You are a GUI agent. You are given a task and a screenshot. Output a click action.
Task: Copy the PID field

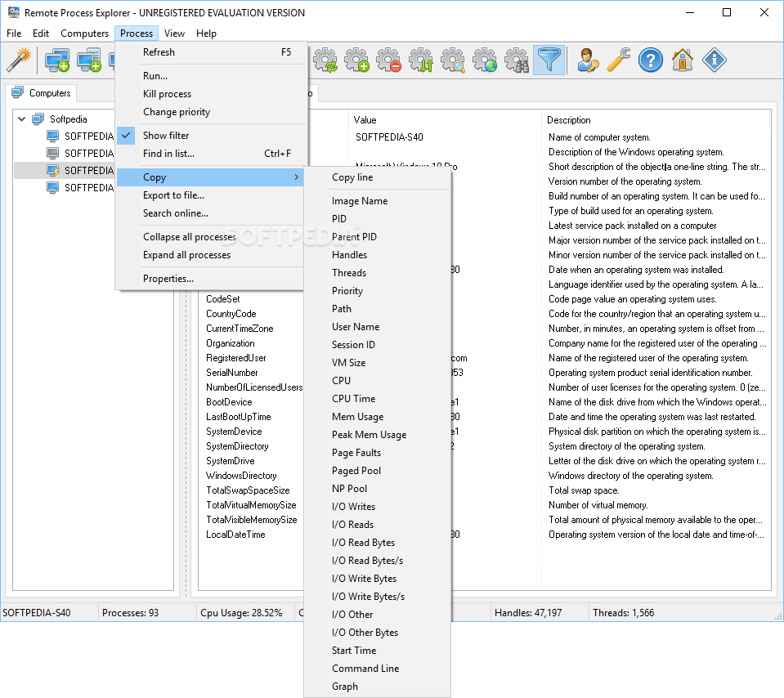378,219
